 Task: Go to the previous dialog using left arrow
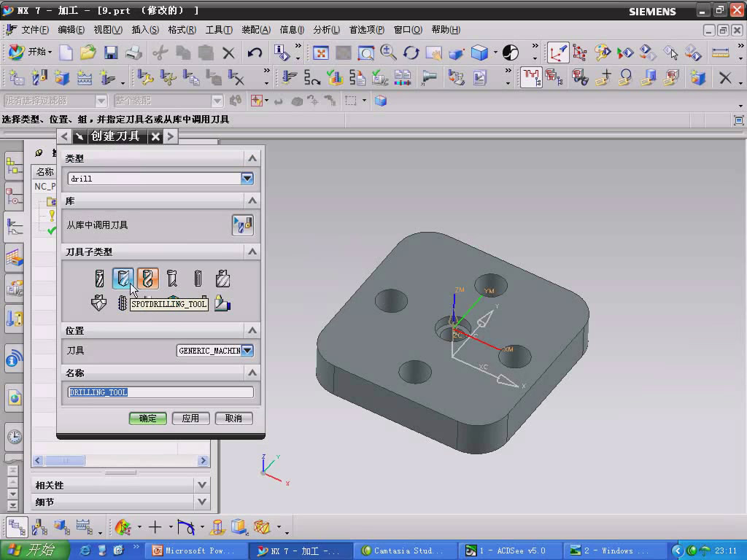[x=65, y=136]
